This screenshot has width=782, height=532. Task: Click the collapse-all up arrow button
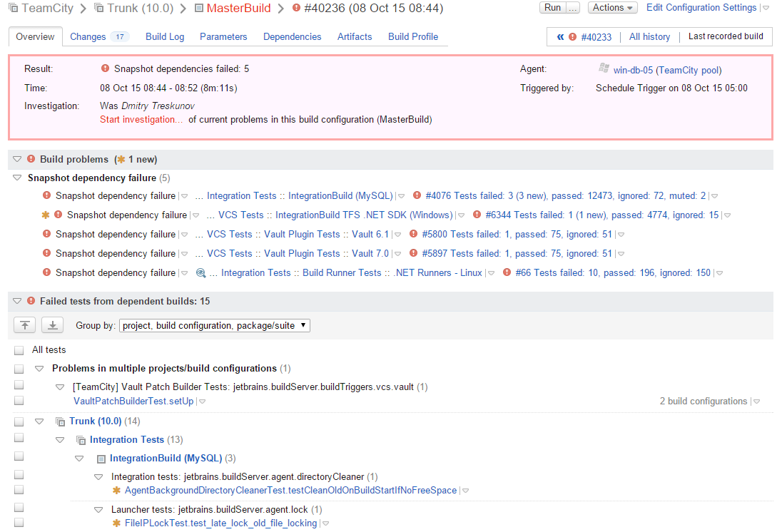[x=24, y=325]
